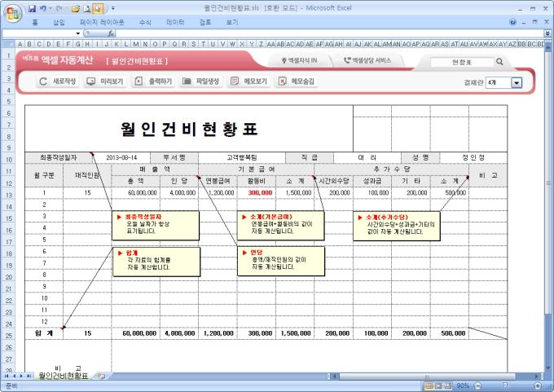Open Excel help question mark icon

[513, 22]
